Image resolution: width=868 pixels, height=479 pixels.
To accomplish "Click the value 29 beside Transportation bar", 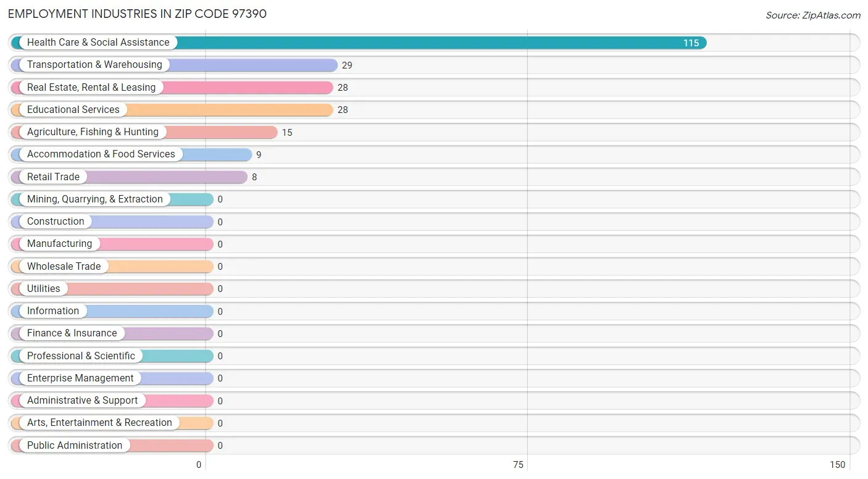I will coord(347,65).
